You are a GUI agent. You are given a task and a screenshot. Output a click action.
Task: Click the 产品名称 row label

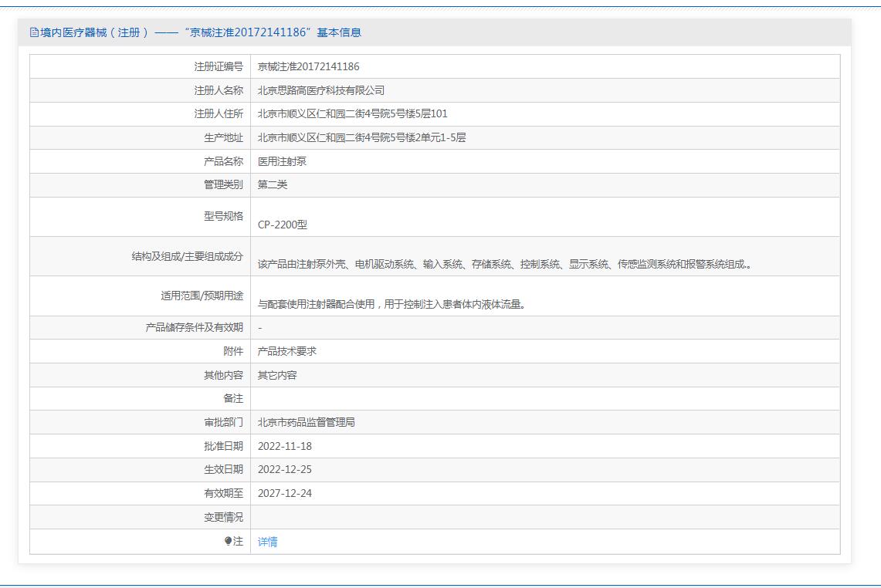[x=224, y=162]
